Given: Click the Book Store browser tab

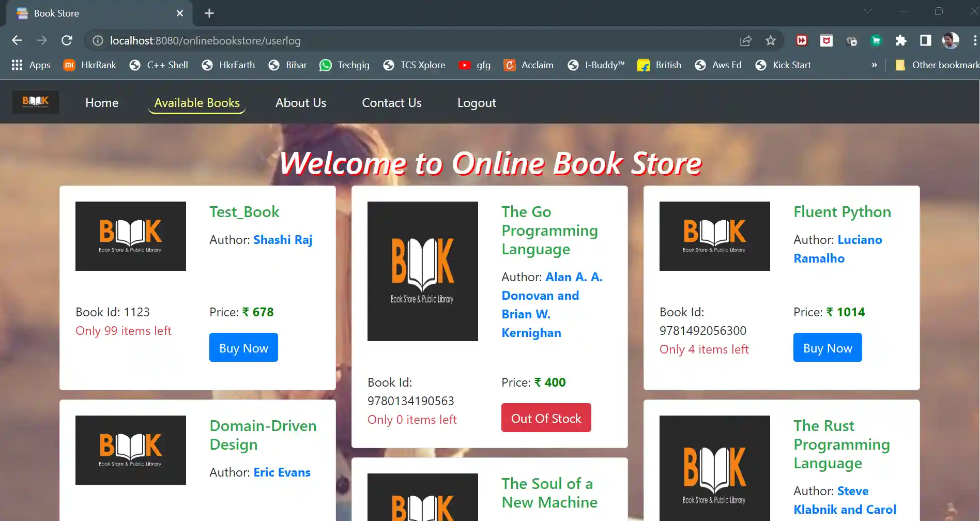Looking at the screenshot, I should pyautogui.click(x=98, y=13).
